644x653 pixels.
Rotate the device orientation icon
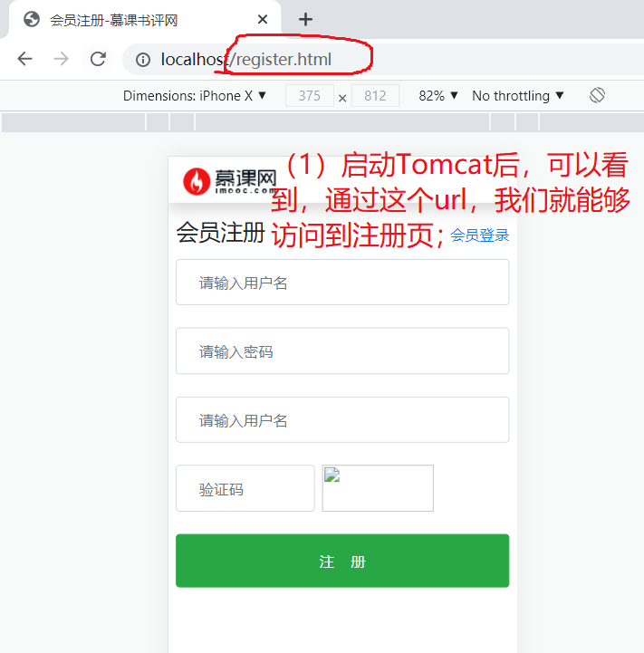point(597,95)
